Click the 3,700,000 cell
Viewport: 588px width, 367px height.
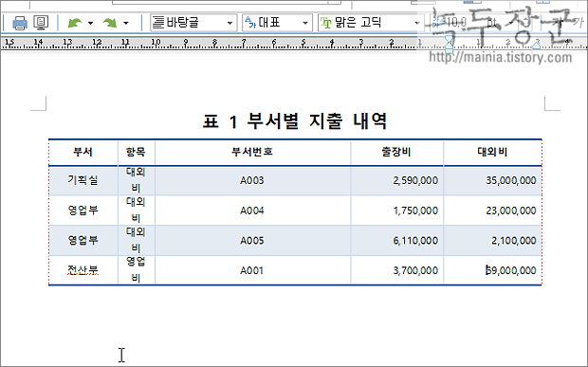[x=396, y=270]
